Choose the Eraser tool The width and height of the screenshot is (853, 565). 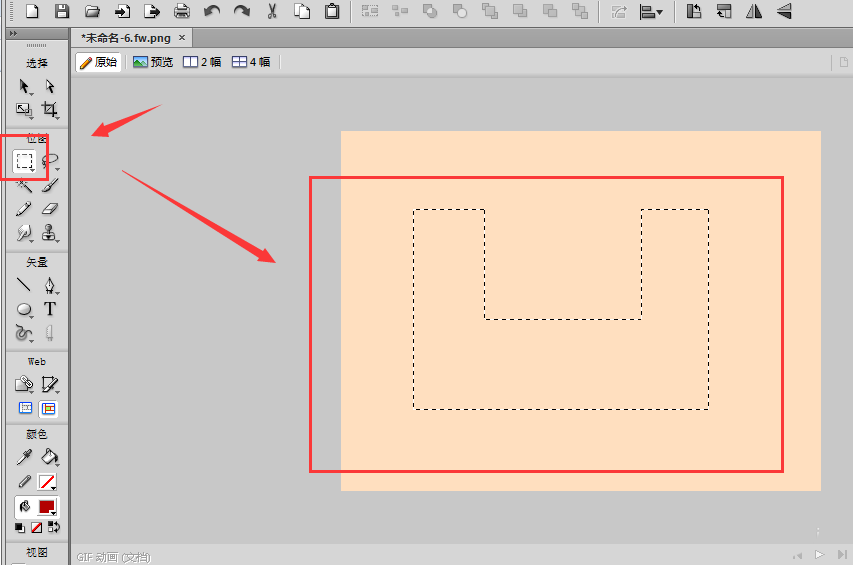tap(50, 208)
